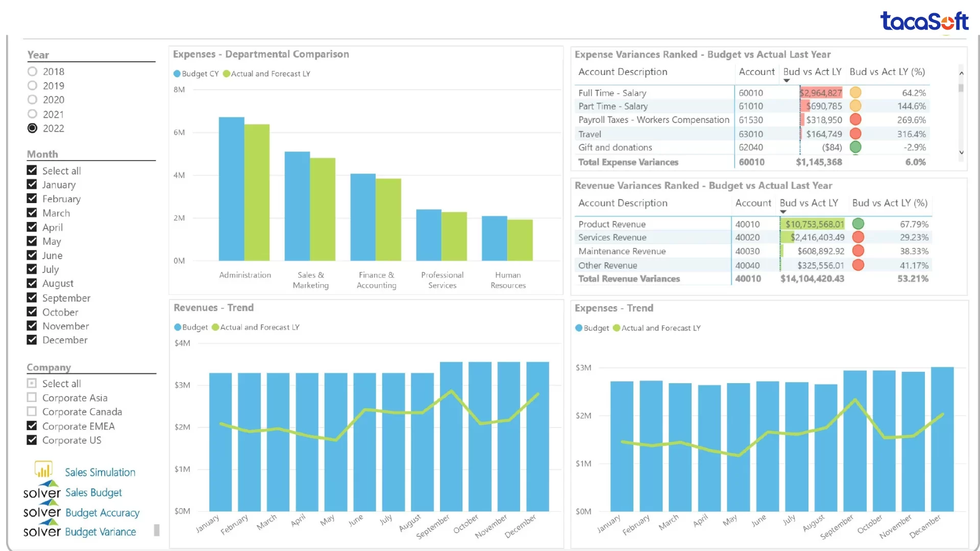Click the tacaSoft logo

coord(924,21)
